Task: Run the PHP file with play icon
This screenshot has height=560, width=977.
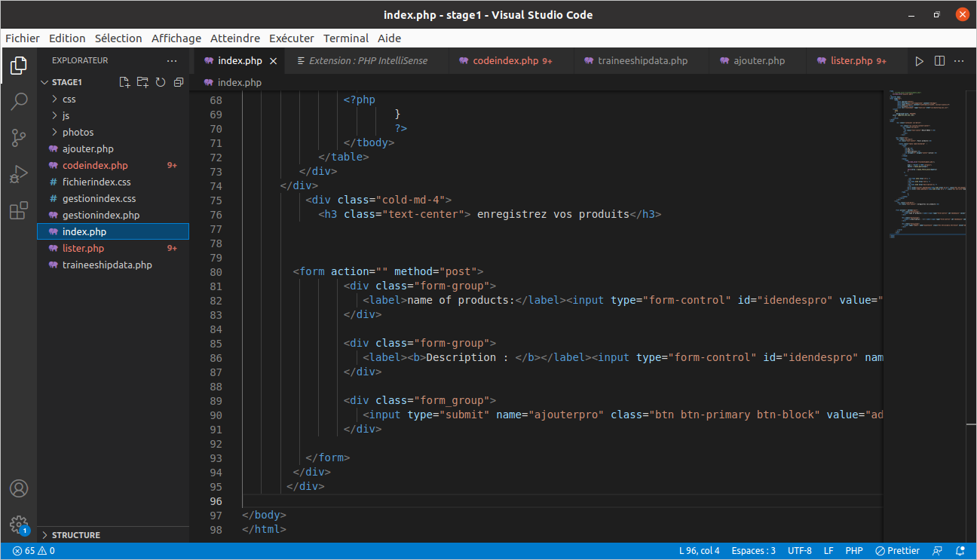Action: click(x=919, y=61)
